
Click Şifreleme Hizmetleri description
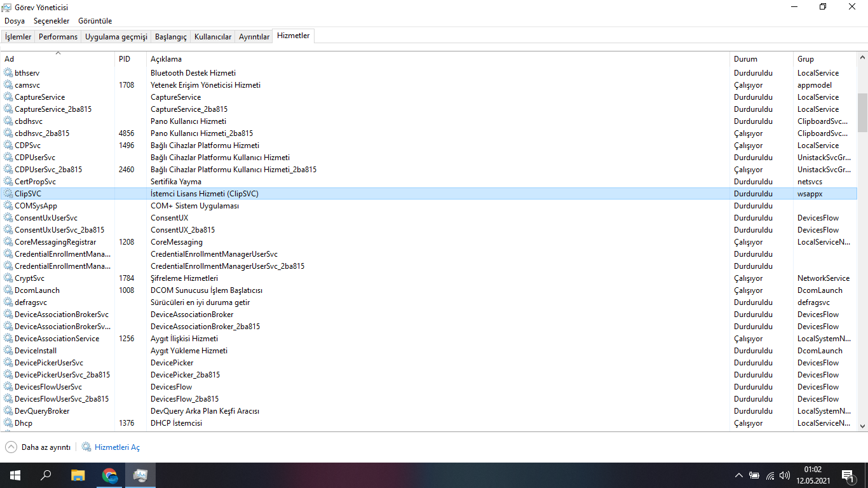point(184,278)
